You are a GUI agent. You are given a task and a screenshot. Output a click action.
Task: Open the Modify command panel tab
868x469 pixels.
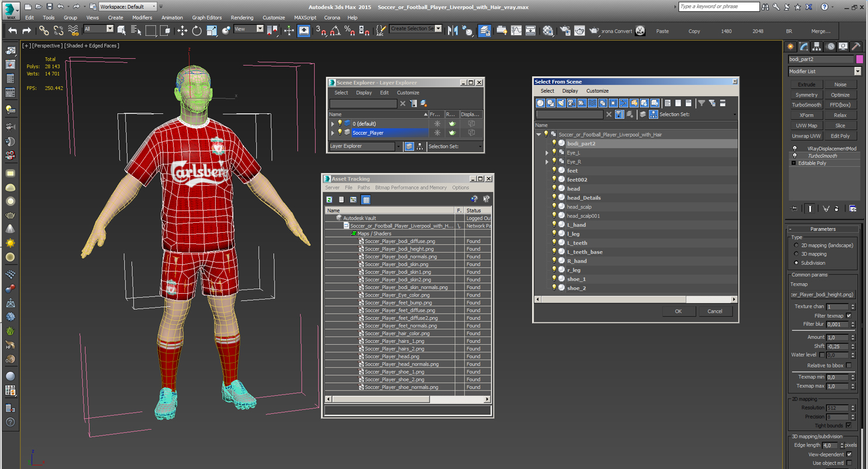[803, 46]
